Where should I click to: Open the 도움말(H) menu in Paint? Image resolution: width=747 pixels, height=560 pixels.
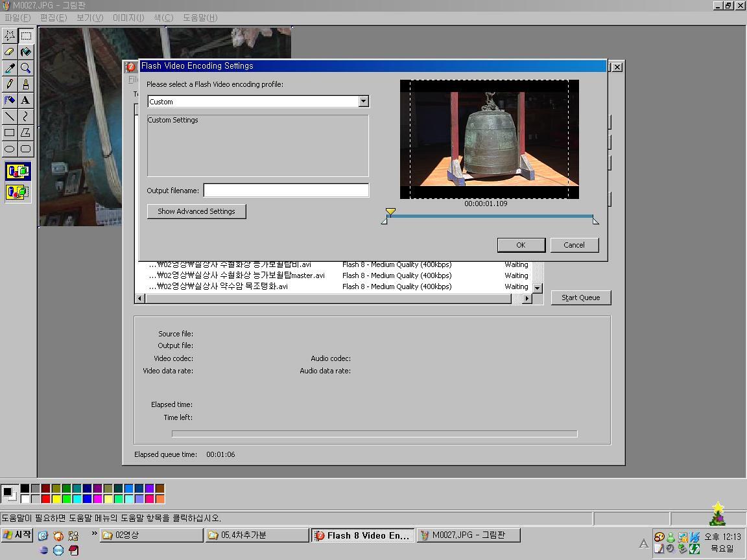click(x=200, y=17)
